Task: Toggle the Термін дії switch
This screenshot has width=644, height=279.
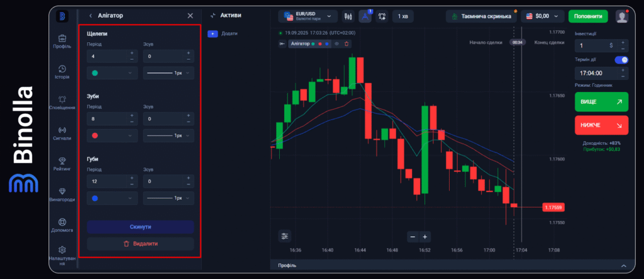Action: 621,60
